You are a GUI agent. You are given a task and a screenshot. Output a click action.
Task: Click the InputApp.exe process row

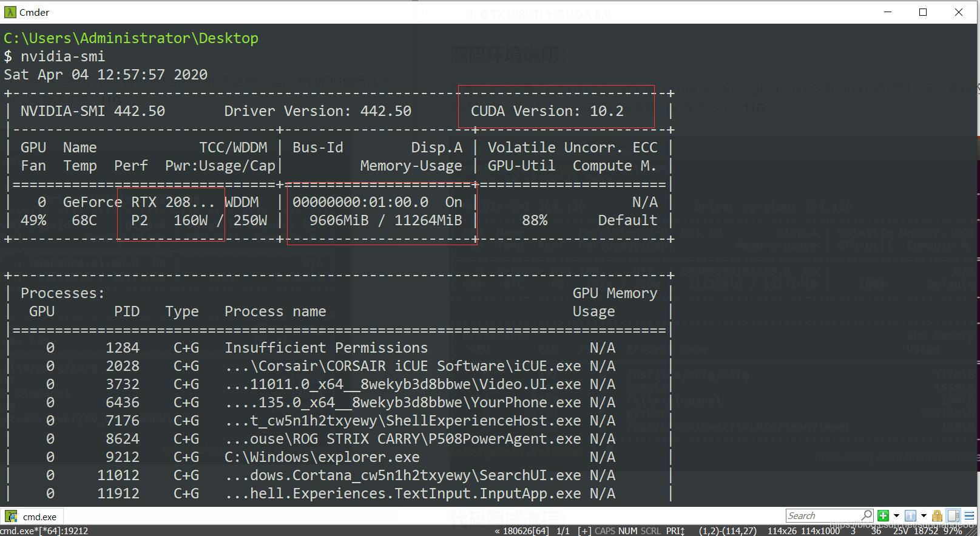[339, 494]
